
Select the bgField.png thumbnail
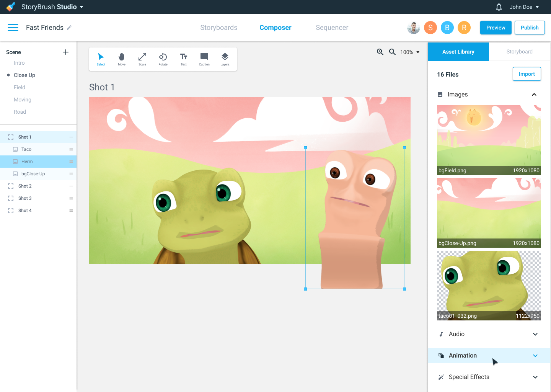tap(489, 140)
